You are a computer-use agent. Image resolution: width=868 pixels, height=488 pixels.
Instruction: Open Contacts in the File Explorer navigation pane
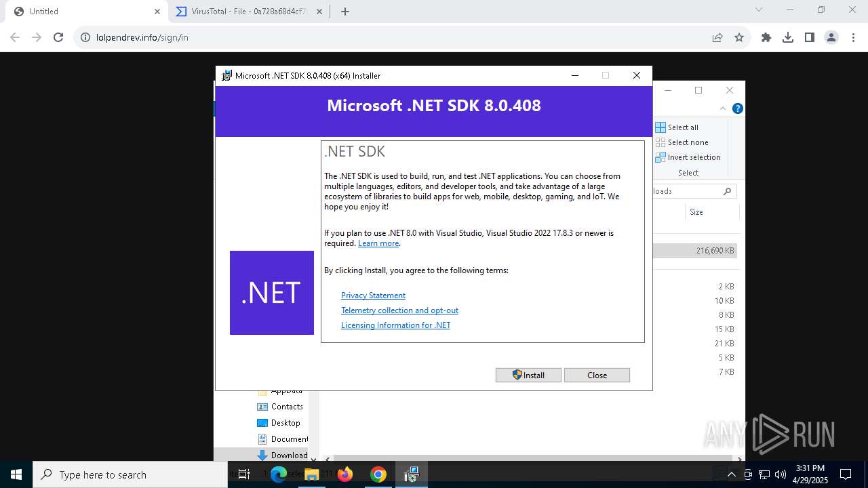(280, 407)
